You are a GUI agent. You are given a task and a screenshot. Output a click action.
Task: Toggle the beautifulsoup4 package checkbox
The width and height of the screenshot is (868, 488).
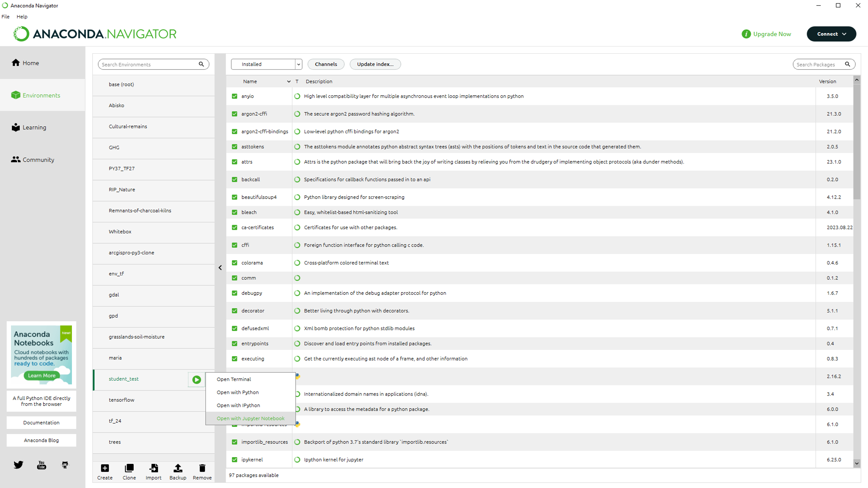[x=235, y=197]
